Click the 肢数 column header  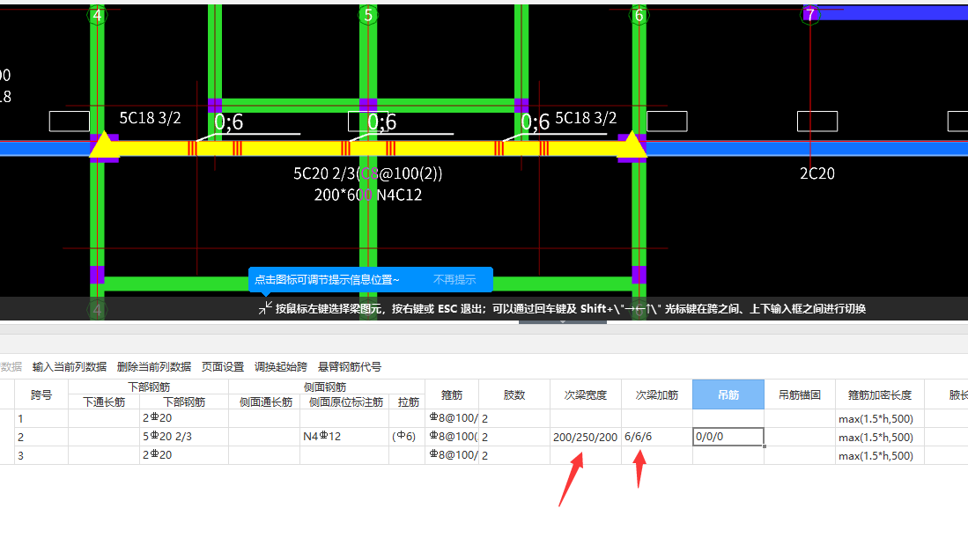point(514,394)
